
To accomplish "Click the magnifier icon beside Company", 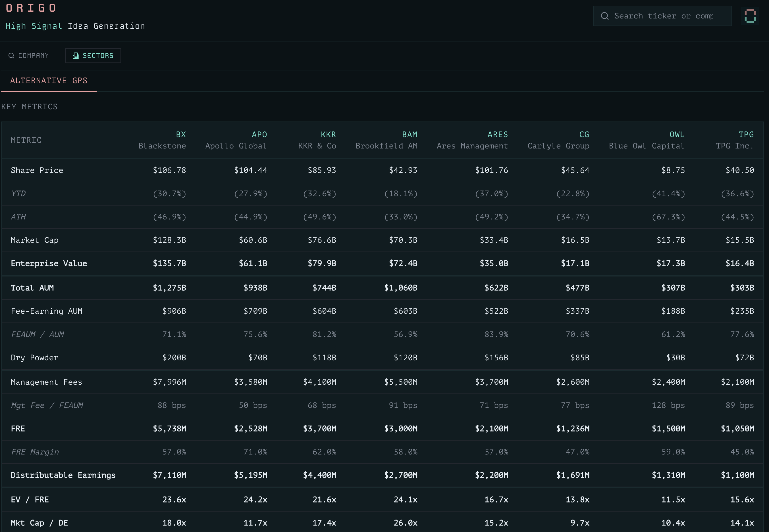I will coord(11,56).
